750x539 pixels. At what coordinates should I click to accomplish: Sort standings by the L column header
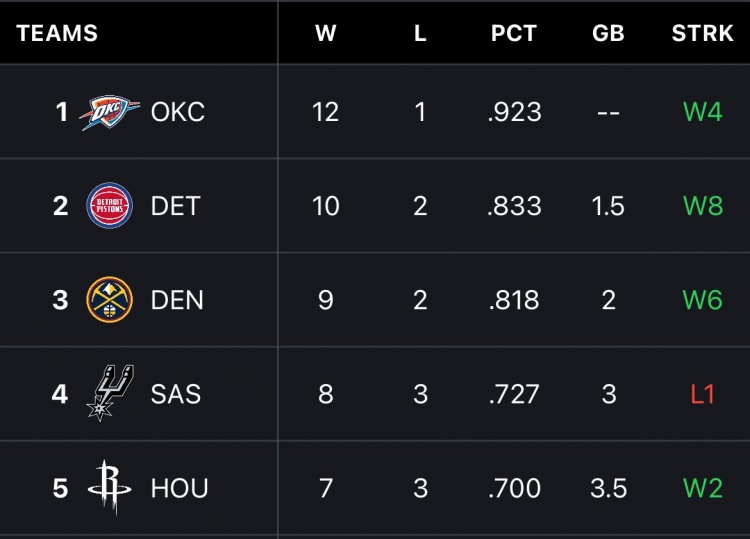point(420,33)
